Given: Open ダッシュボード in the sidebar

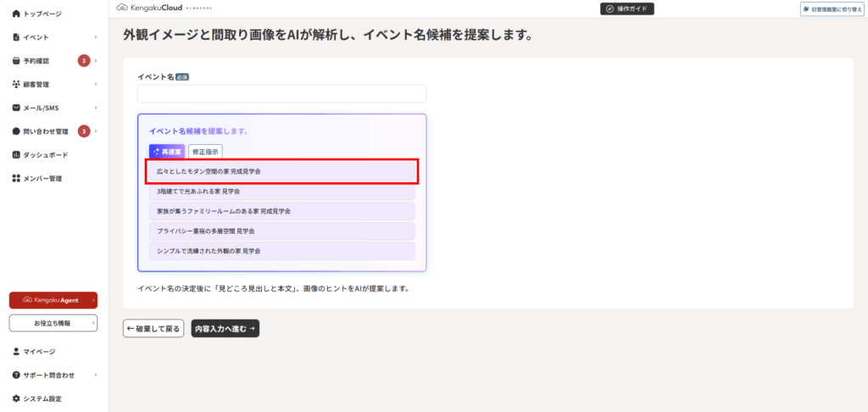Looking at the screenshot, I should pos(46,154).
